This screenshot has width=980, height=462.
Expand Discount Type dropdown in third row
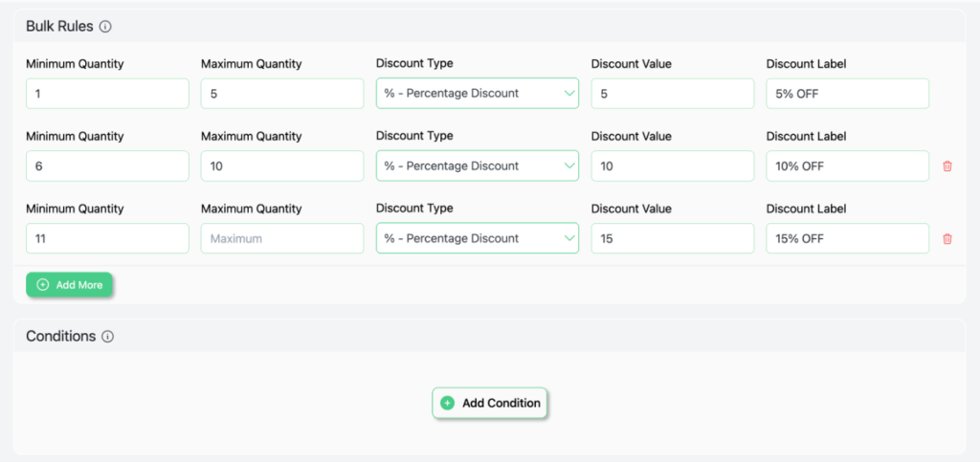[477, 239]
